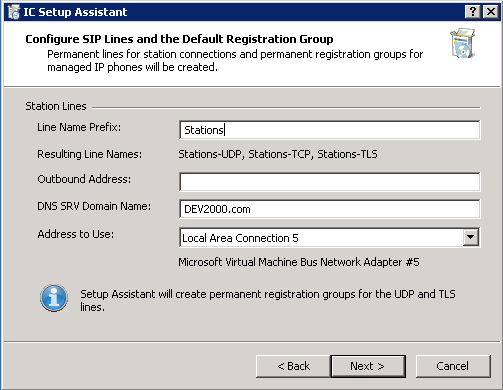Click the installer box icon in header
This screenshot has height=390, width=503.
[x=463, y=43]
